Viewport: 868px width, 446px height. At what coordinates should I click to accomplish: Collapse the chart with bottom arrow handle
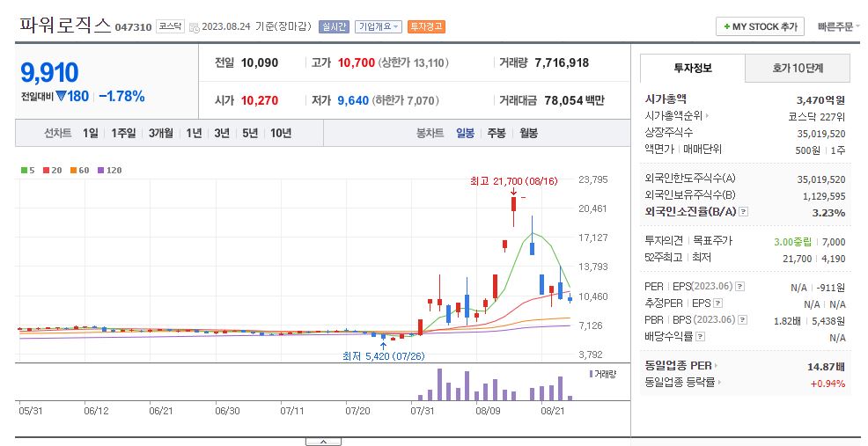point(323,442)
